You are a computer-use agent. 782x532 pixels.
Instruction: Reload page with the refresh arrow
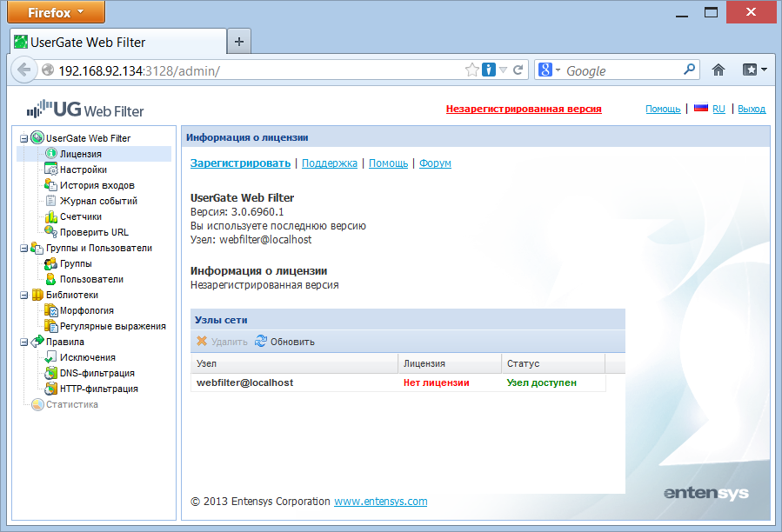(x=518, y=70)
